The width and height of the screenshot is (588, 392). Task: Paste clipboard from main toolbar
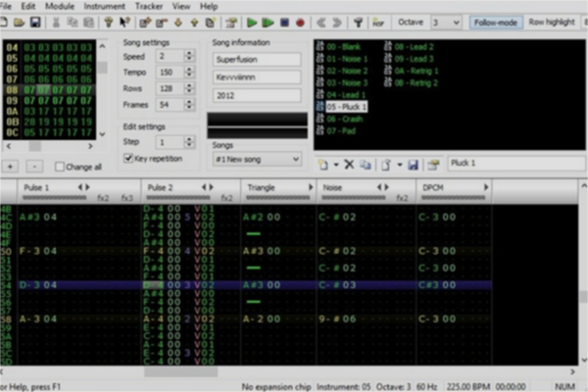[88, 23]
